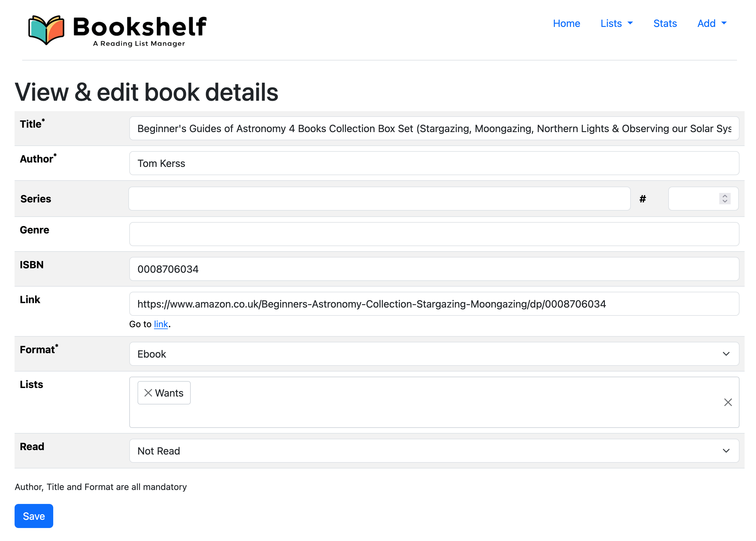Open the Lists navigation menu
This screenshot has width=756, height=541.
coord(616,23)
